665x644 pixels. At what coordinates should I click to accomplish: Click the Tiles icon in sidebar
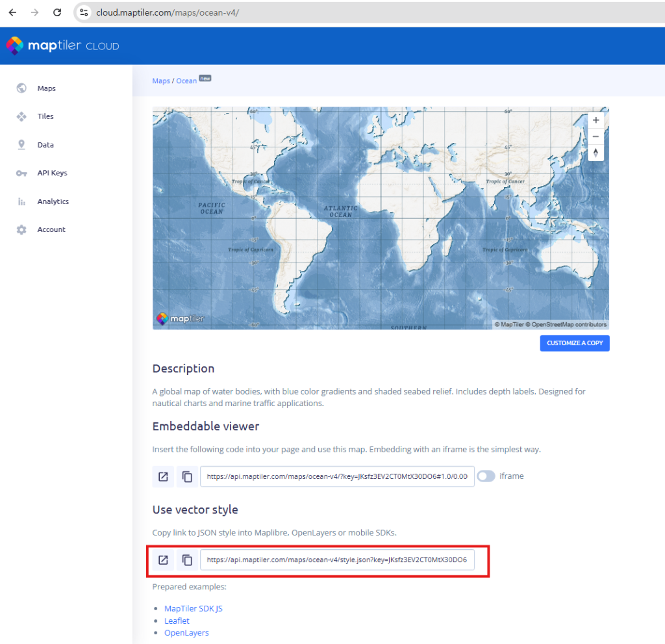point(21,116)
